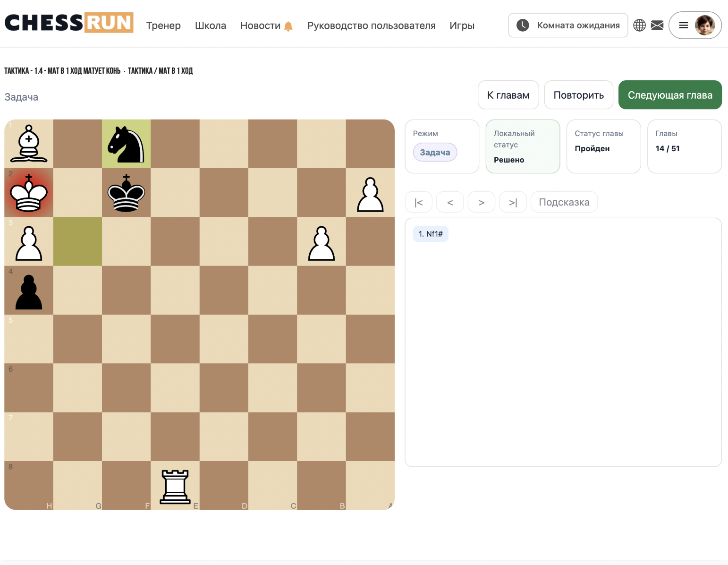This screenshot has width=728, height=565.
Task: Select the white king in check
Action: (x=29, y=193)
